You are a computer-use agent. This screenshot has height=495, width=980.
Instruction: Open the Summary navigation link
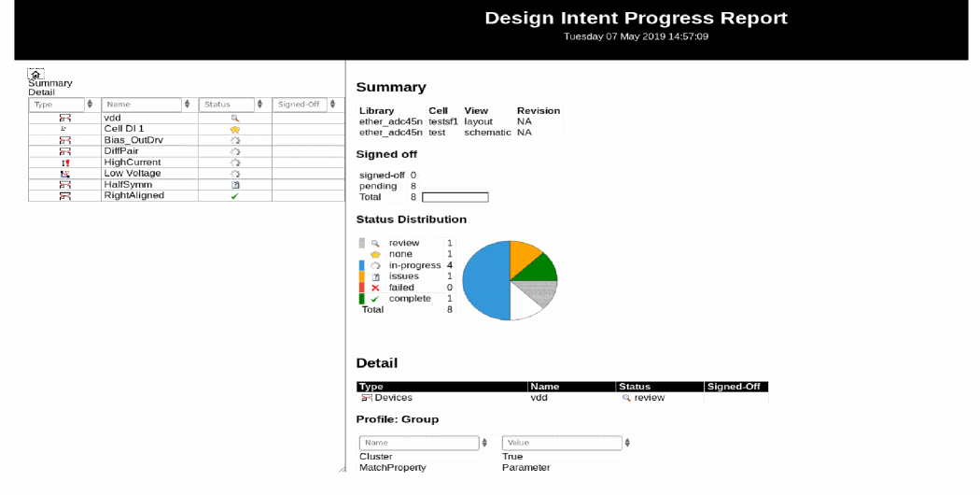(x=49, y=83)
